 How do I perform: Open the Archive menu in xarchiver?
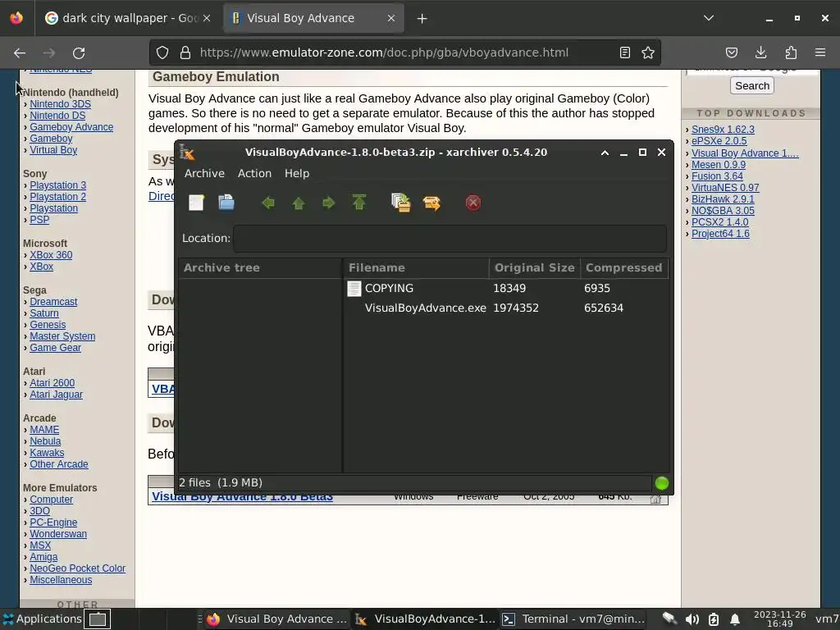pyautogui.click(x=204, y=174)
